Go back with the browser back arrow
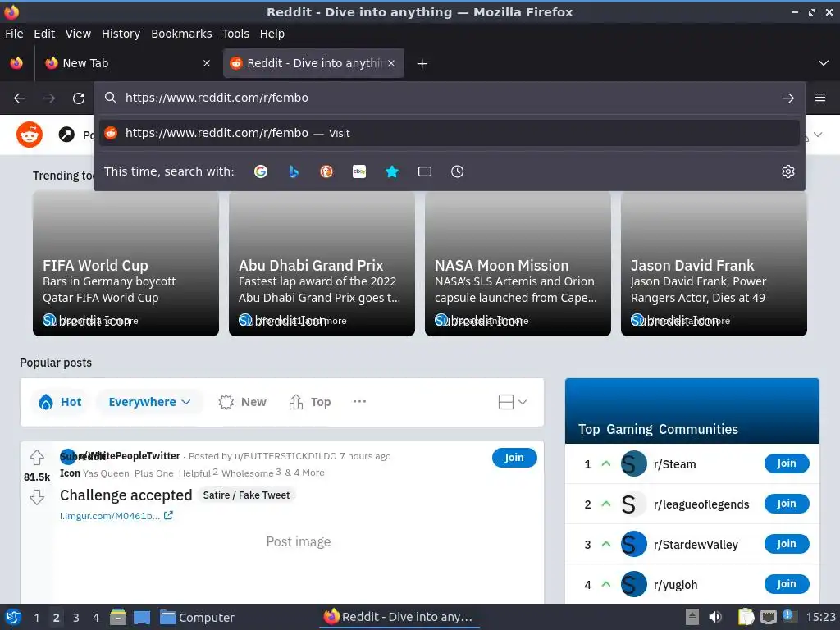The image size is (840, 630). [x=20, y=98]
